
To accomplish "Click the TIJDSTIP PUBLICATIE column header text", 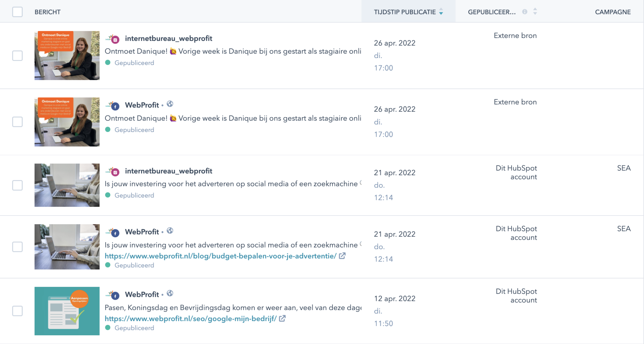I will coord(405,12).
